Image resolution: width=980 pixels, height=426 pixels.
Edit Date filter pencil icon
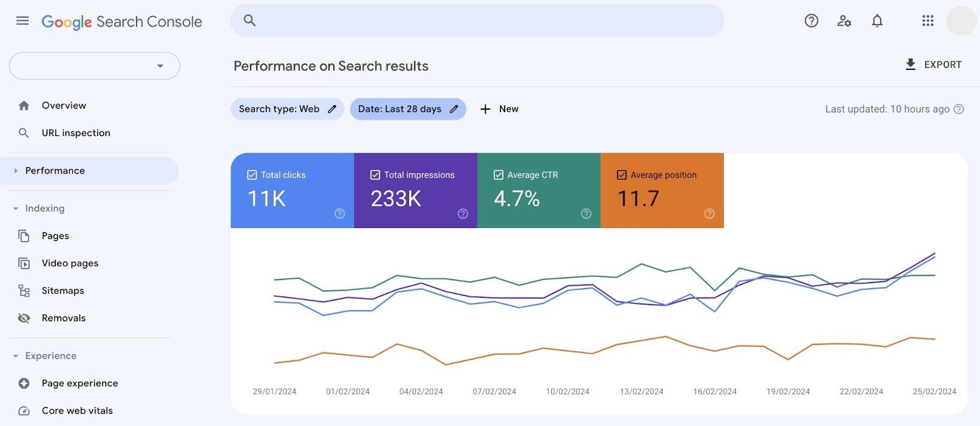(x=454, y=109)
